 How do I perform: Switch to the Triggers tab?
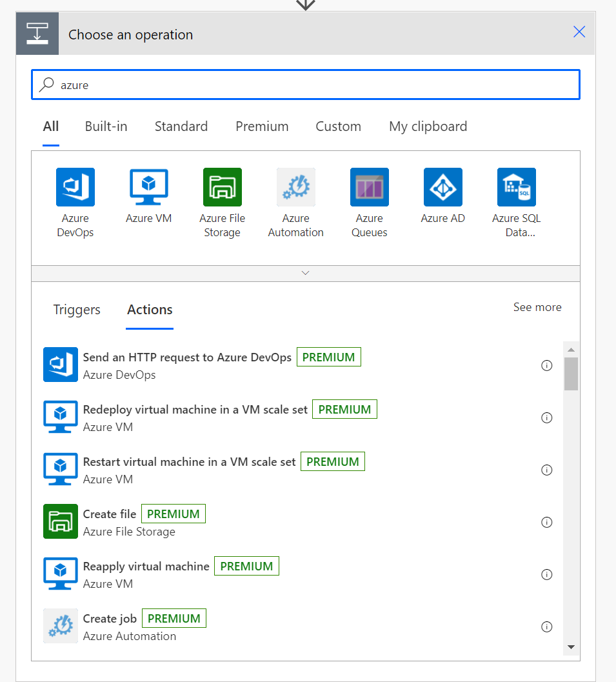77,310
